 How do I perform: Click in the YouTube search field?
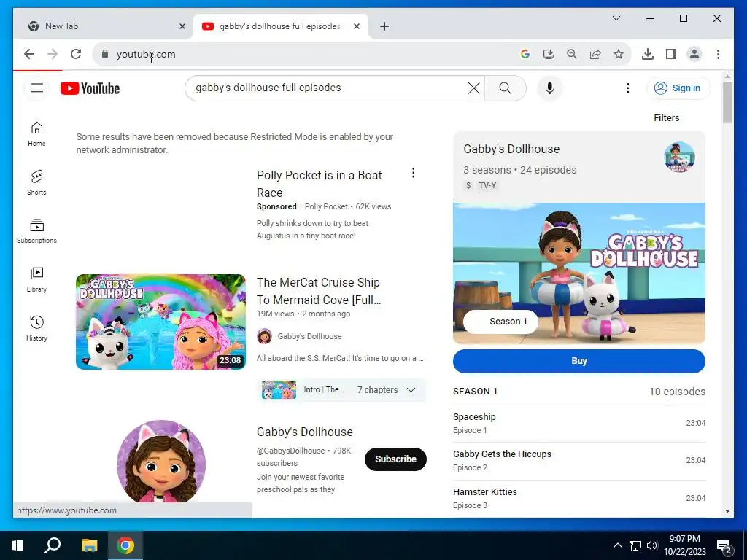329,88
